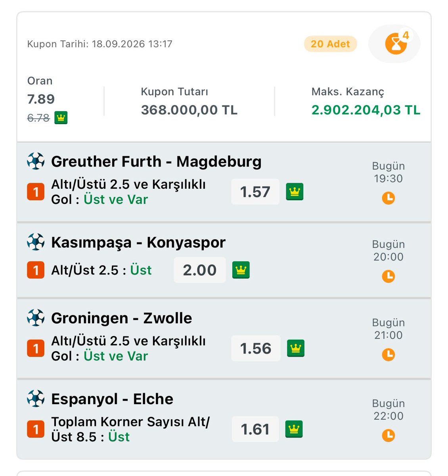Open the Kasımpaşa - Konyaspor match
The width and height of the screenshot is (448, 476).
pyautogui.click(x=138, y=242)
